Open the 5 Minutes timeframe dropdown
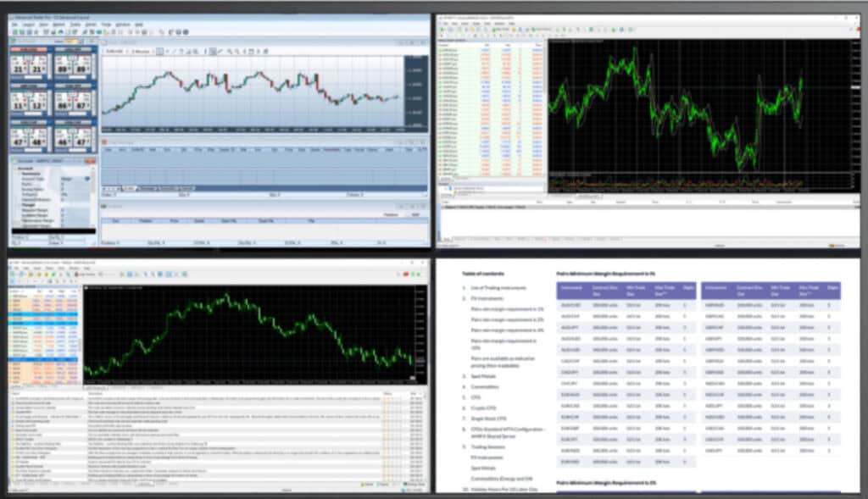 tap(142, 52)
